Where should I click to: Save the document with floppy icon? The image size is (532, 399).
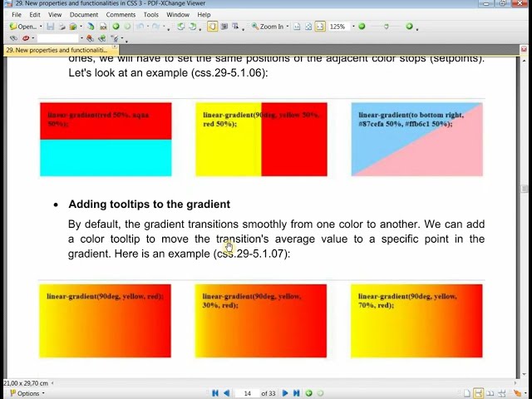(51, 27)
